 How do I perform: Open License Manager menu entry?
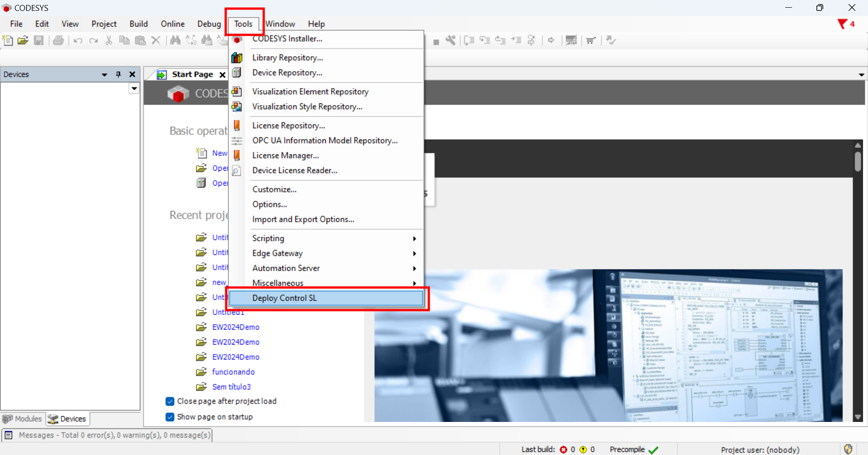point(326,155)
